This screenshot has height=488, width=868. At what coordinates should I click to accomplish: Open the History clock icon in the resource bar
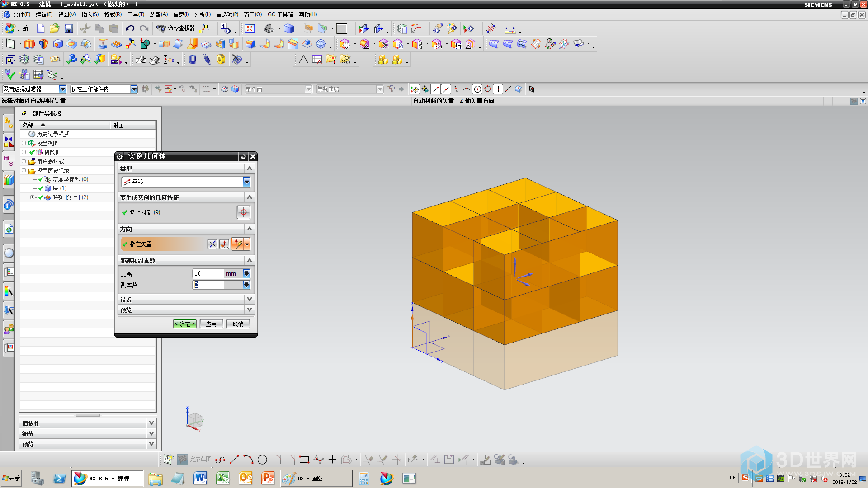tap(9, 253)
